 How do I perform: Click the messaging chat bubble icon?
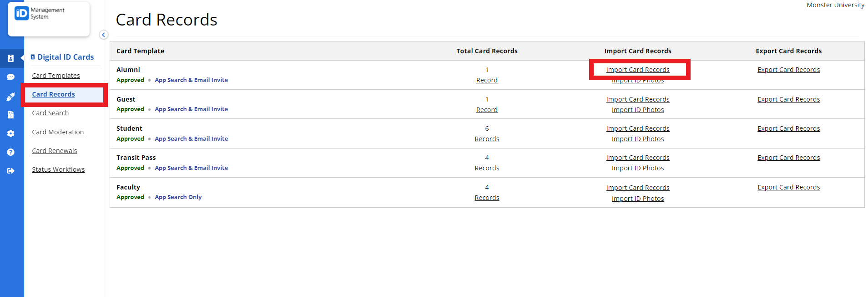(x=11, y=77)
